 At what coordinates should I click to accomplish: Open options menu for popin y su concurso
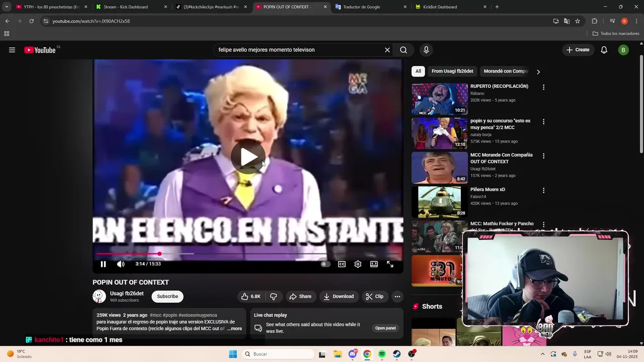click(x=543, y=122)
